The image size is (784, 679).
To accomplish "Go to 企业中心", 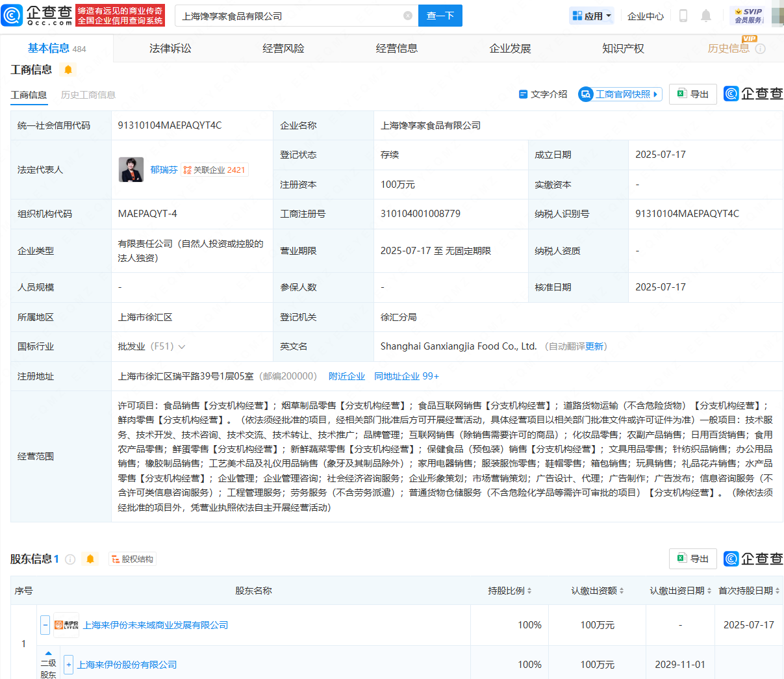I will (646, 16).
